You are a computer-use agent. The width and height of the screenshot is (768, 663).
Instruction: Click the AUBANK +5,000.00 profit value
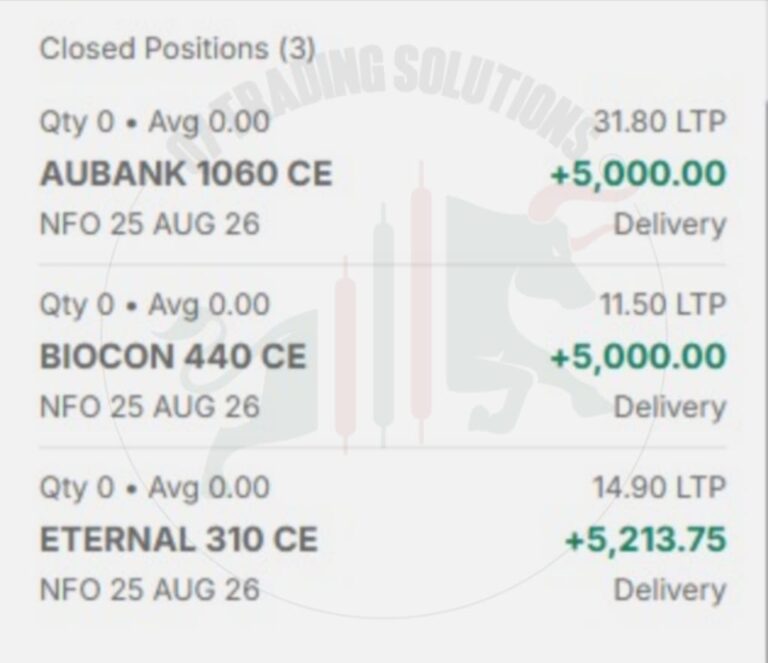(638, 174)
